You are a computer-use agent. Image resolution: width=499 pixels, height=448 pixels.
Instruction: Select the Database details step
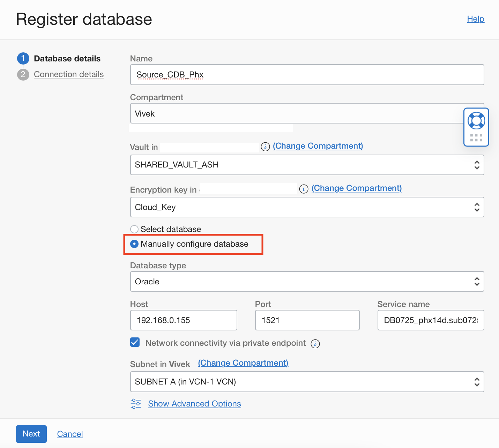[x=67, y=59]
